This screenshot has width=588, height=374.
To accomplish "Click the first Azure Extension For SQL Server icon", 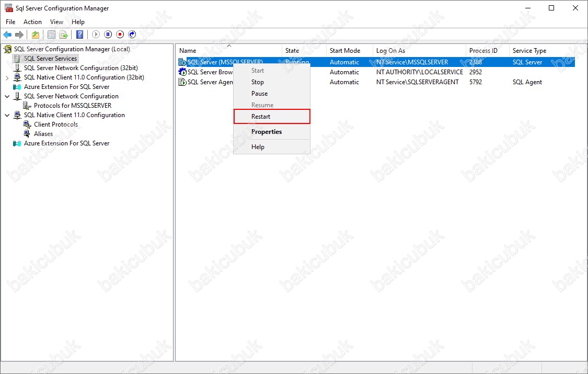I will pyautogui.click(x=17, y=87).
